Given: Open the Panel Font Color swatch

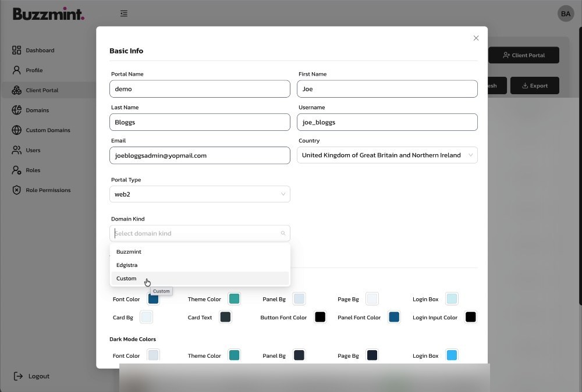Looking at the screenshot, I should [394, 317].
